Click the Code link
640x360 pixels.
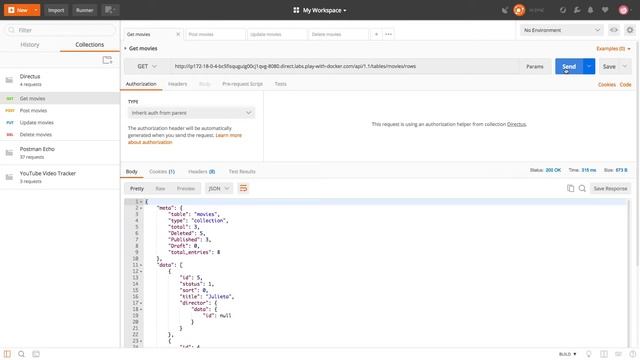pos(625,84)
